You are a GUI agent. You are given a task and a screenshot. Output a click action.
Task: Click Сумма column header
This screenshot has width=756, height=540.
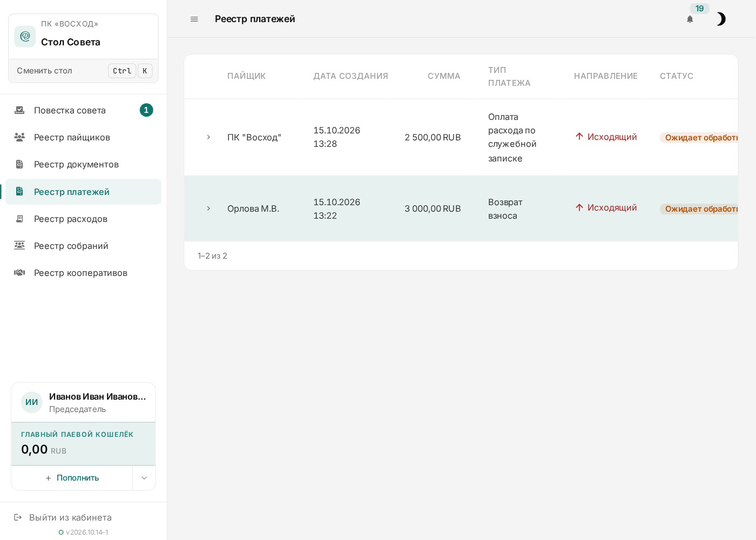pos(444,76)
